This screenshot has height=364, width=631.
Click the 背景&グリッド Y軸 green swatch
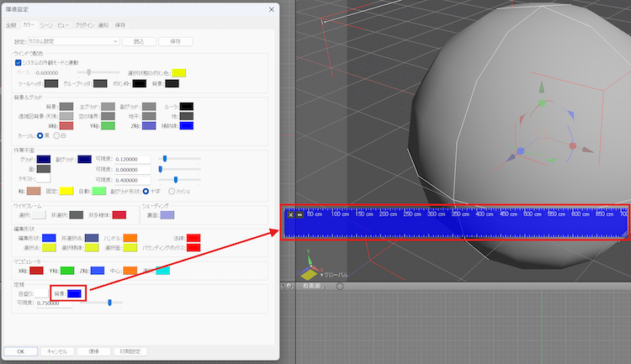tap(108, 126)
